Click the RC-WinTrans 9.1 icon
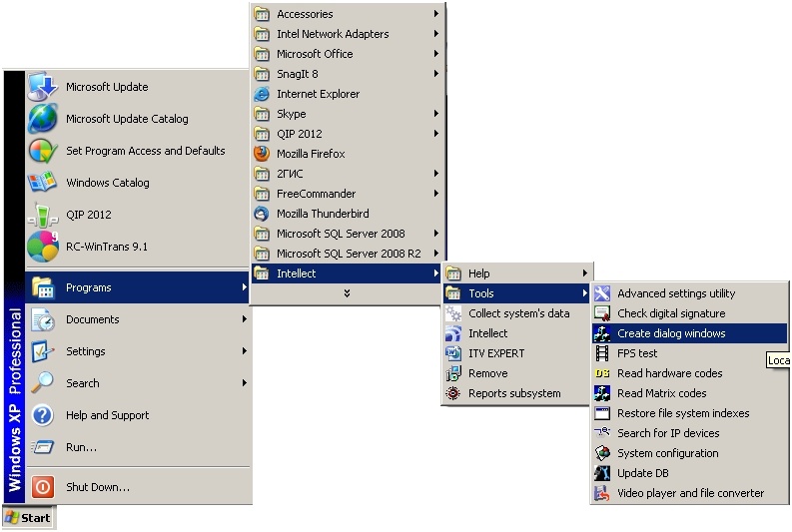The width and height of the screenshot is (792, 532). point(42,247)
